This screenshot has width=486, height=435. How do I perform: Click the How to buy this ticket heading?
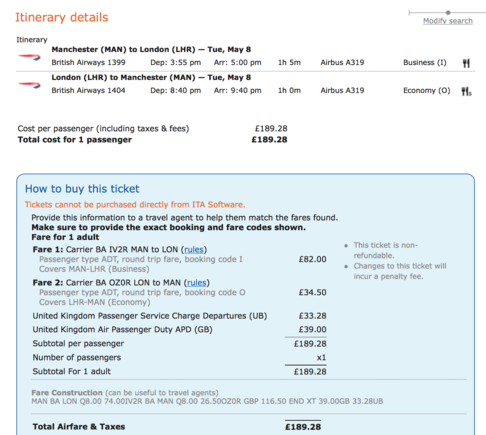pyautogui.click(x=82, y=189)
